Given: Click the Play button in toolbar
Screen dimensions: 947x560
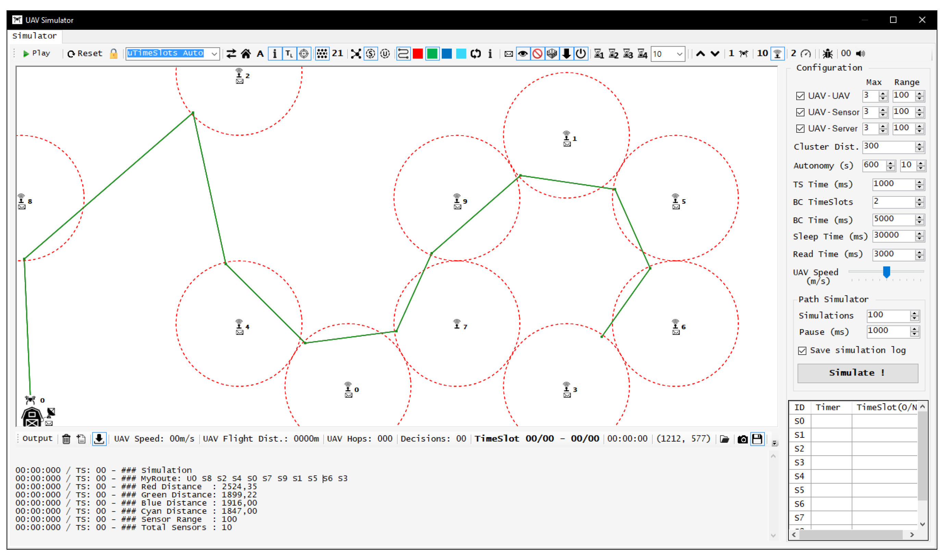Looking at the screenshot, I should click(x=37, y=54).
